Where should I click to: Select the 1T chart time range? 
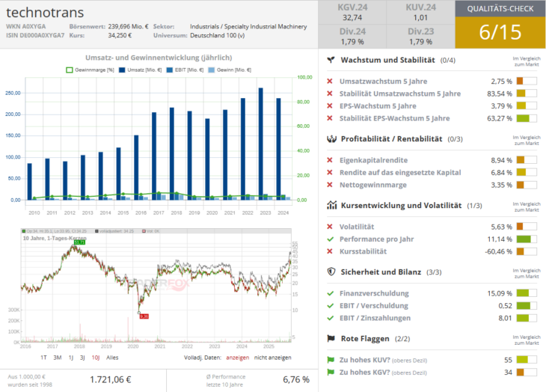[x=43, y=357]
